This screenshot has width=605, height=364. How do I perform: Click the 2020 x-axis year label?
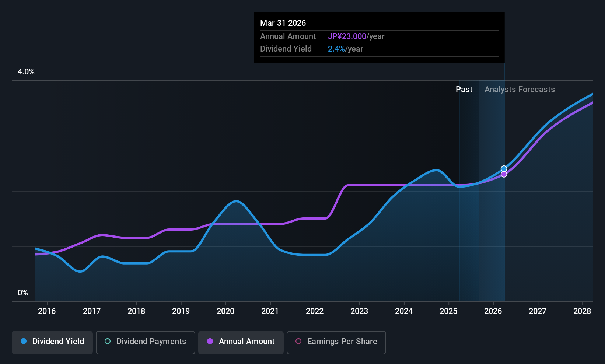[225, 311]
